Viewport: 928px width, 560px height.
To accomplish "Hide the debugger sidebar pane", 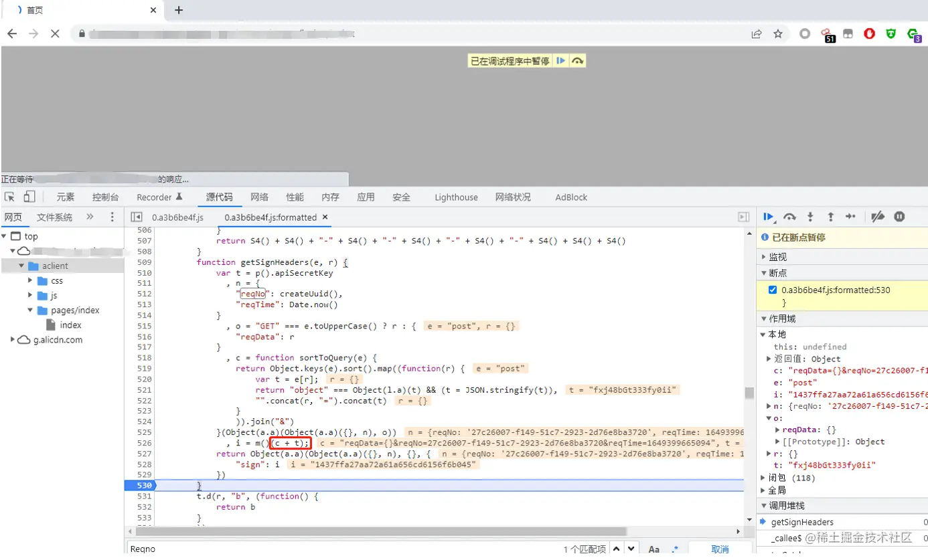I will 743,217.
